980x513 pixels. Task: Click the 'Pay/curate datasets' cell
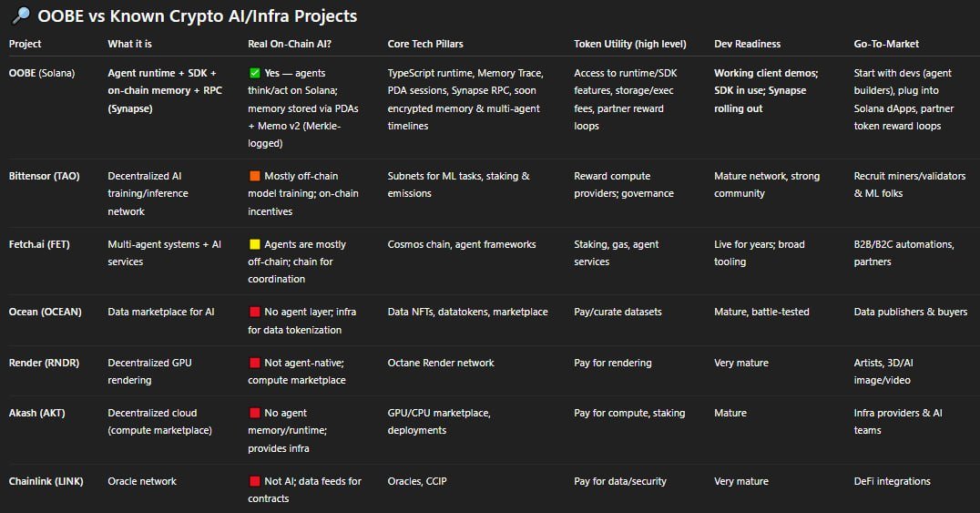tap(618, 313)
